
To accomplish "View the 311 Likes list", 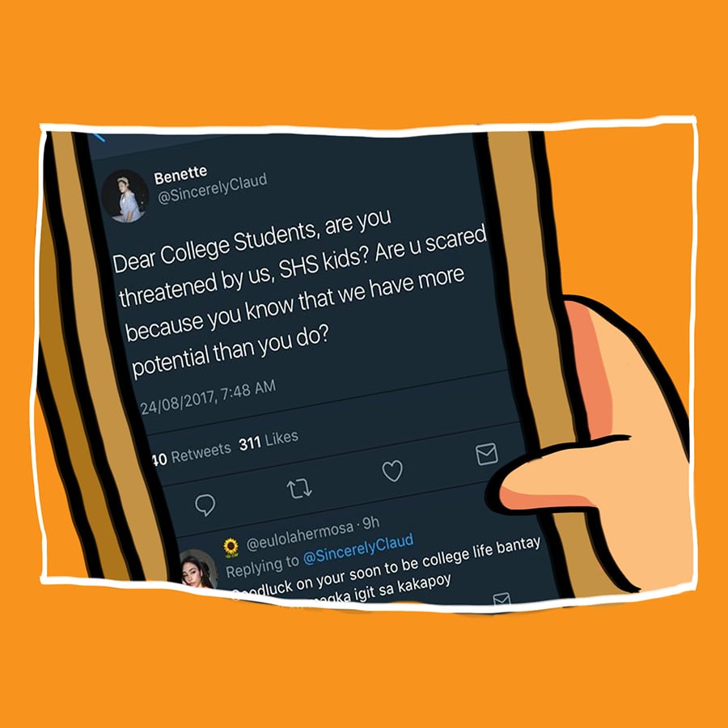I will click(269, 441).
